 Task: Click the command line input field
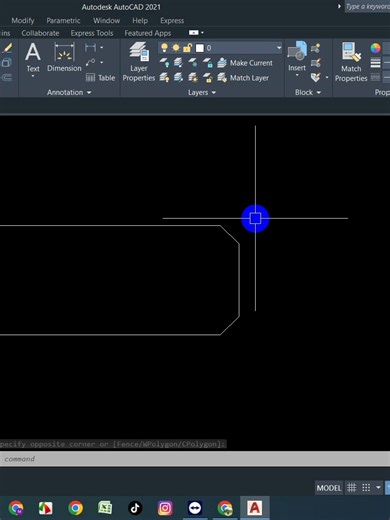[195, 459]
